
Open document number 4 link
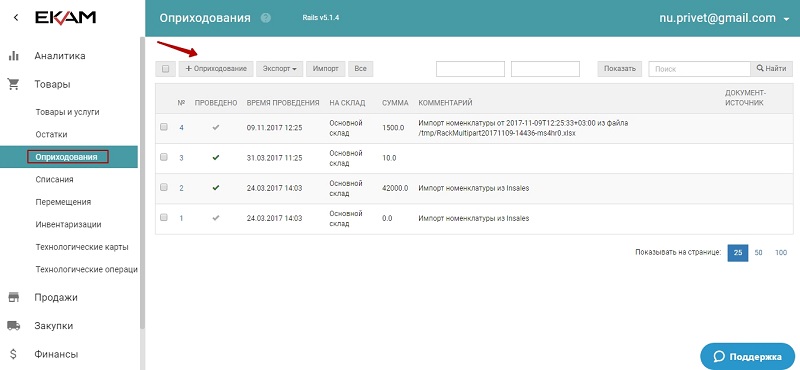182,128
